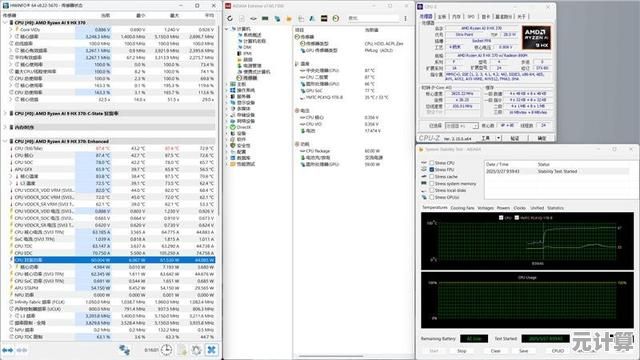Open the AIDA64 report toolbar icon
640x360 pixels.
[x=242, y=18]
